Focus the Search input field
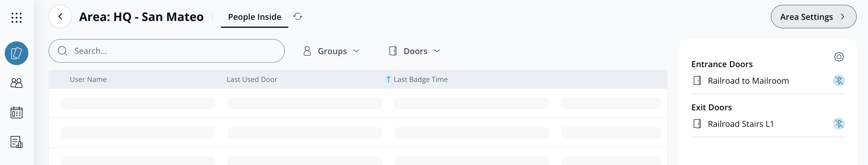 [175, 51]
